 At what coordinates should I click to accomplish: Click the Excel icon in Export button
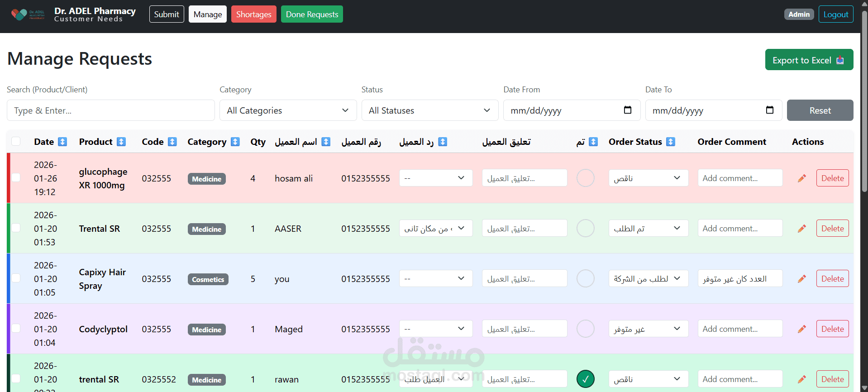pyautogui.click(x=840, y=60)
